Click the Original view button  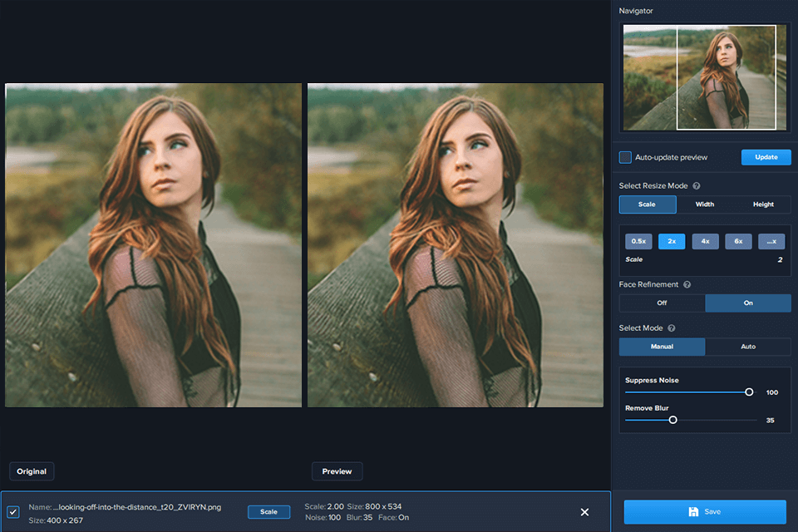pyautogui.click(x=32, y=471)
